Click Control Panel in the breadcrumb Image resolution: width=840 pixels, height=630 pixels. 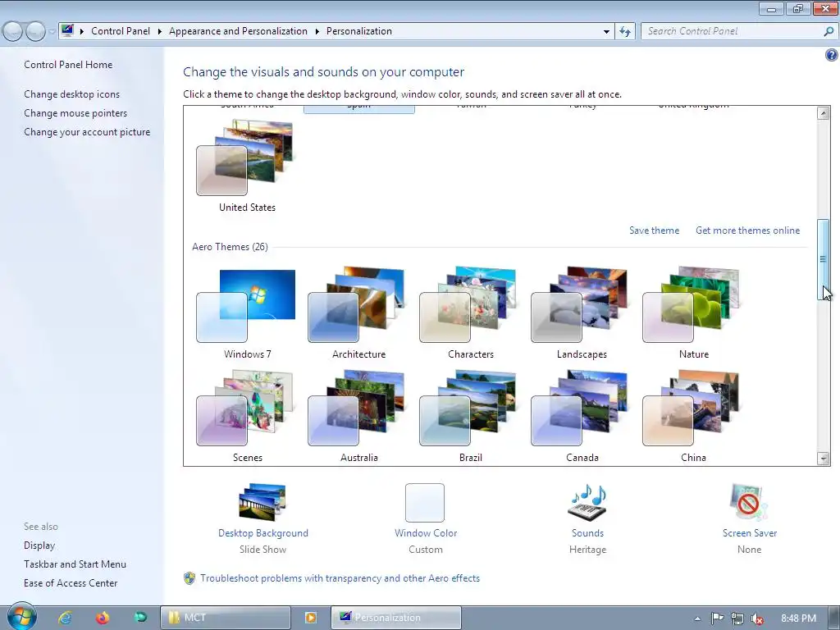[x=121, y=31]
